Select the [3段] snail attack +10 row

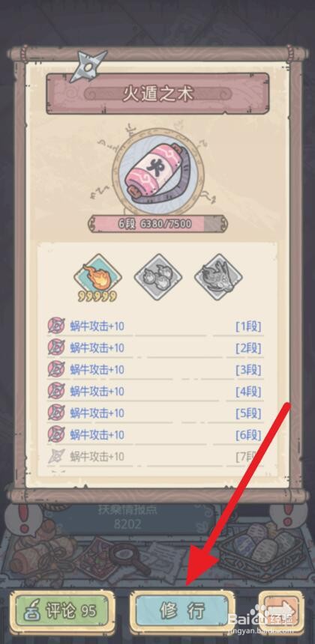pyautogui.click(x=154, y=370)
